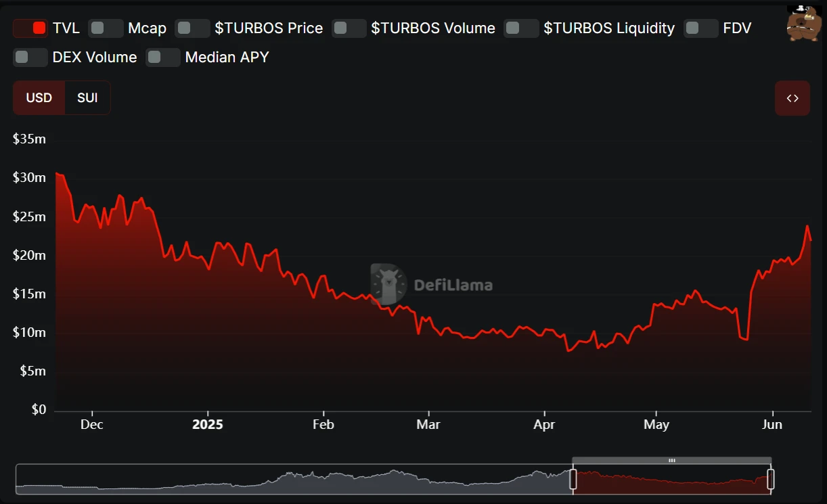Viewport: 827px width, 504px height.
Task: Click the embed code icon button
Action: [792, 98]
